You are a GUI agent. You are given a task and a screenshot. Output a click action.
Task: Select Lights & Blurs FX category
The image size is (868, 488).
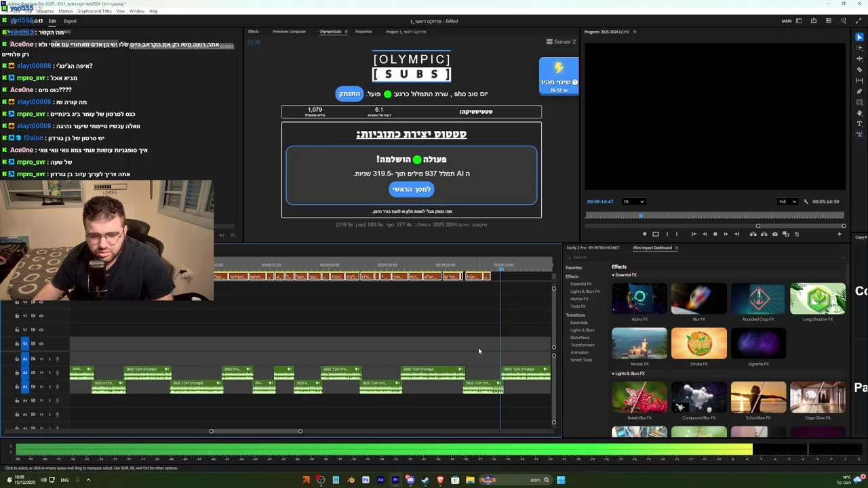[585, 291]
